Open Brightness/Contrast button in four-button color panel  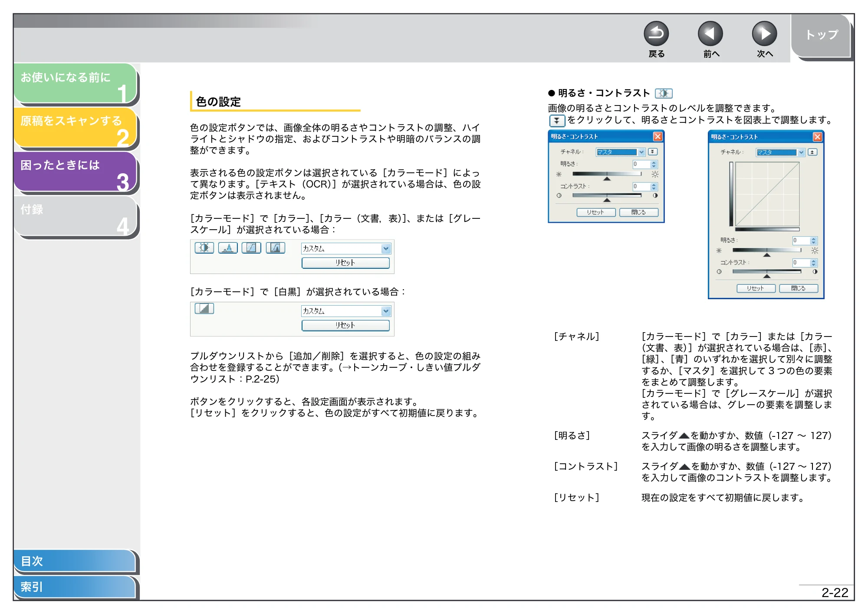point(204,248)
